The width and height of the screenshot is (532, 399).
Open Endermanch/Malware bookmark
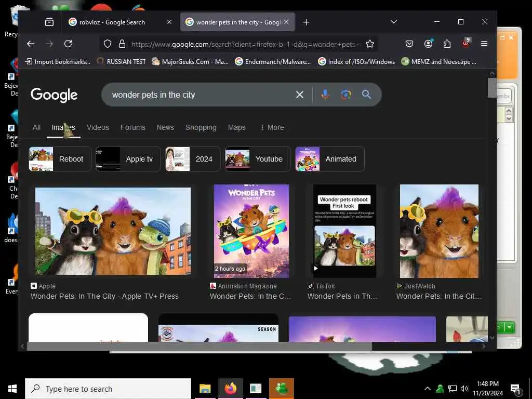[x=273, y=62]
